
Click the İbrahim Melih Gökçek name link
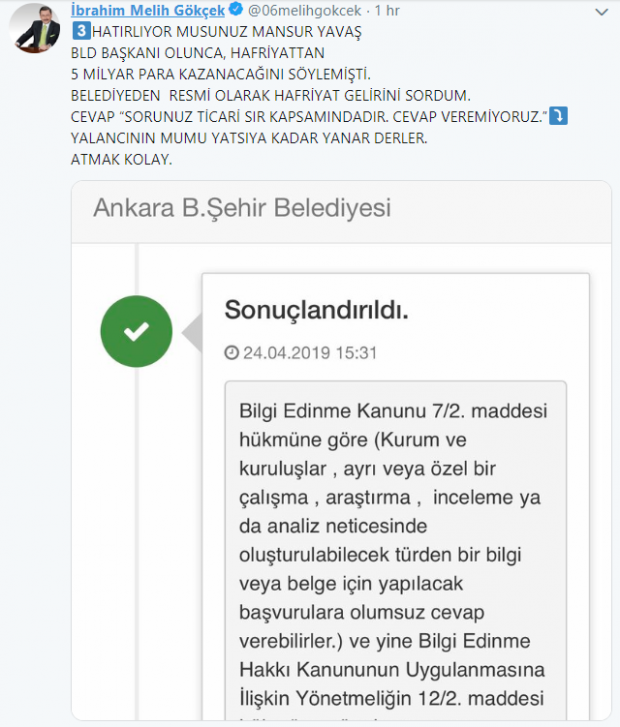coord(148,10)
